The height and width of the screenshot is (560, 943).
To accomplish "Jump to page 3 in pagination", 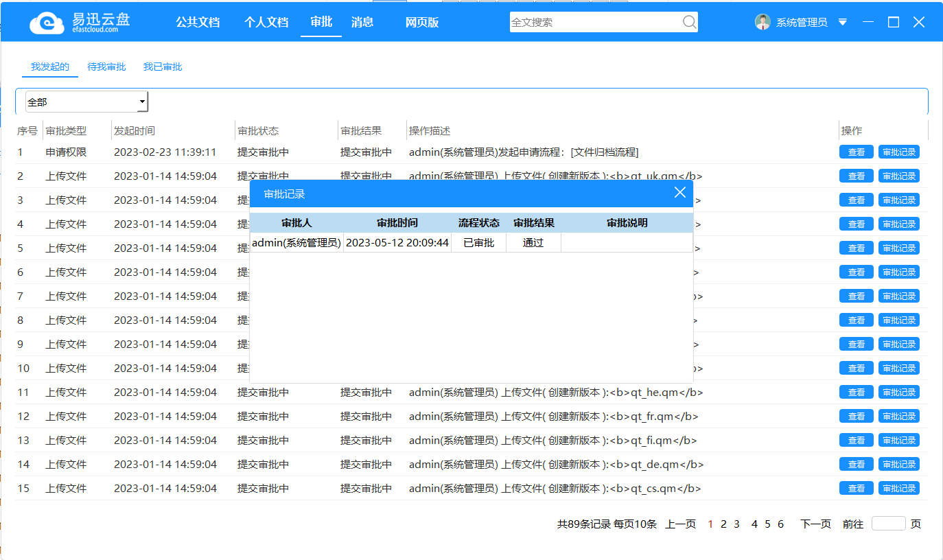I will [736, 524].
